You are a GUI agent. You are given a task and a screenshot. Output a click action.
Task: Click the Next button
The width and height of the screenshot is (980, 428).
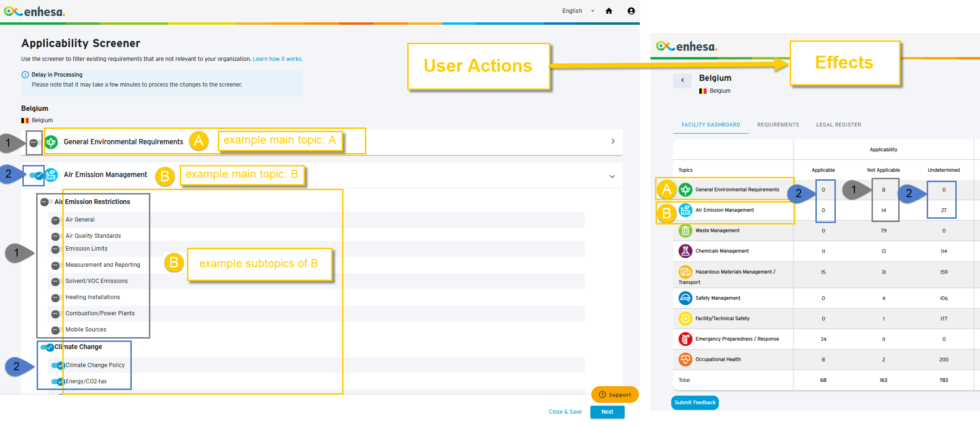608,412
